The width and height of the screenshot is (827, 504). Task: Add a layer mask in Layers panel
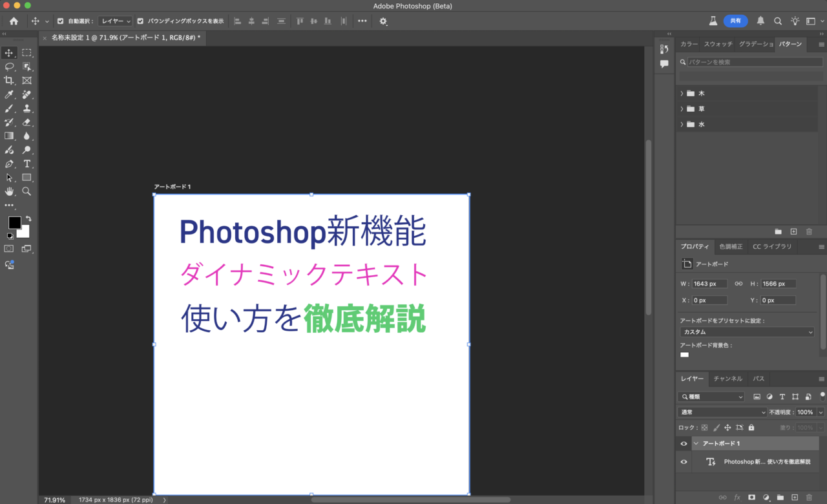pos(751,498)
